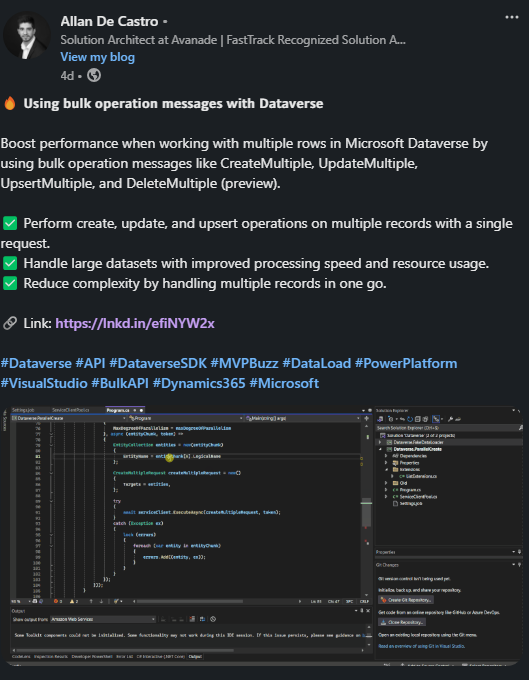The height and width of the screenshot is (680, 529).
Task: Expand the Dependencies node
Action: [386, 456]
